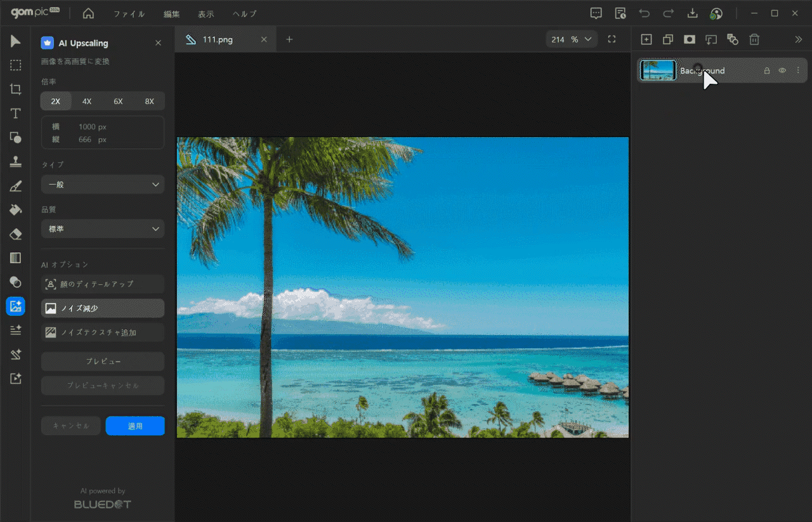Image resolution: width=812 pixels, height=522 pixels.
Task: Open the ファイル menu
Action: point(129,14)
